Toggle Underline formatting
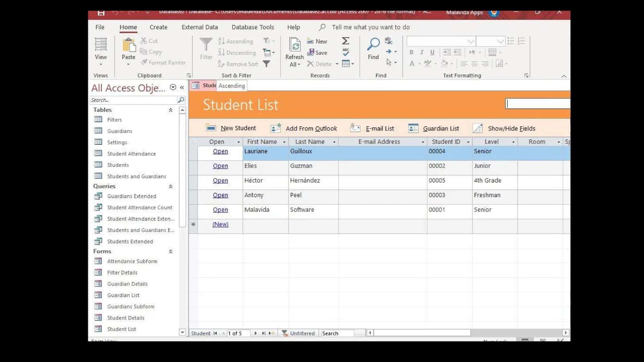This screenshot has width=644, height=362. pyautogui.click(x=432, y=52)
